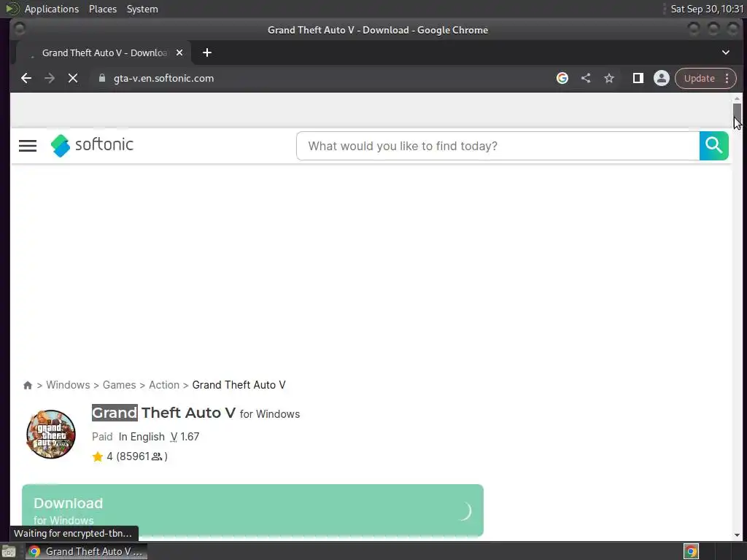Click the Chrome icon in bottom-right tray
The image size is (747, 560).
[691, 551]
